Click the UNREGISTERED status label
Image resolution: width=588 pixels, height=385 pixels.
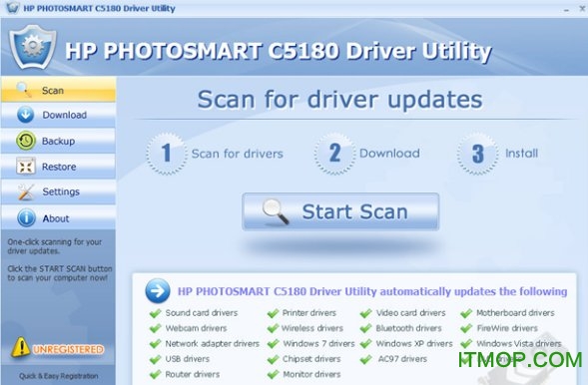68,349
